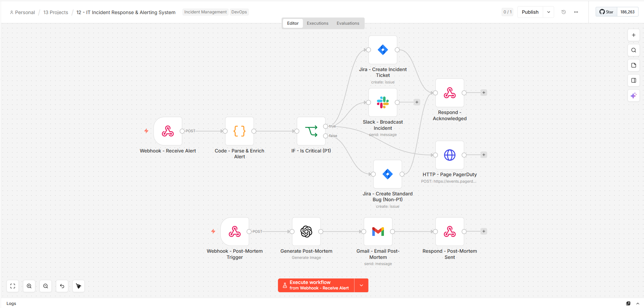Open the Logs panel label
644x308 pixels.
[11, 304]
